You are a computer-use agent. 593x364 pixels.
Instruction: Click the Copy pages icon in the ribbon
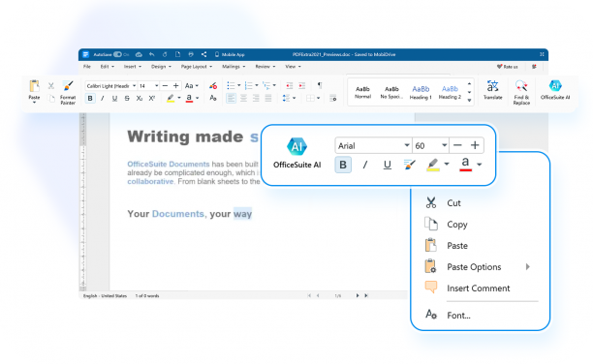[51, 99]
